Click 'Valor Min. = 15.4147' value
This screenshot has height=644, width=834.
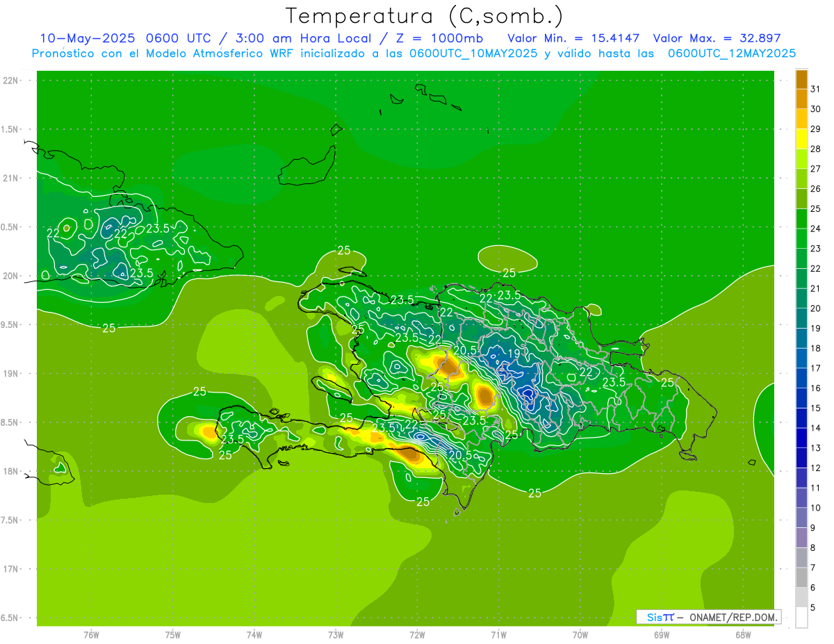[573, 38]
